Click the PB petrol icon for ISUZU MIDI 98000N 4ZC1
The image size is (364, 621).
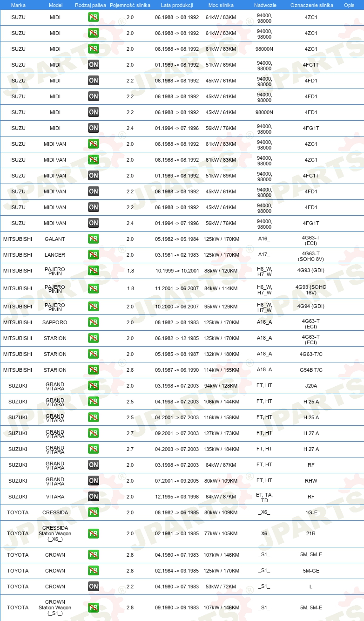point(94,49)
